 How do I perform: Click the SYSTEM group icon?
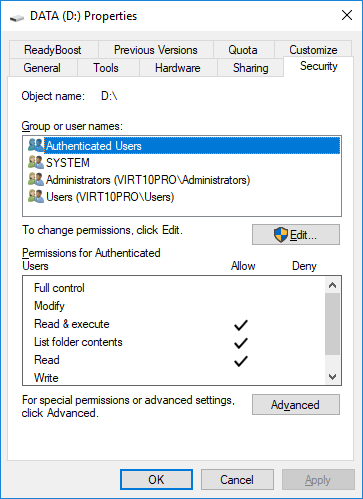coord(36,162)
